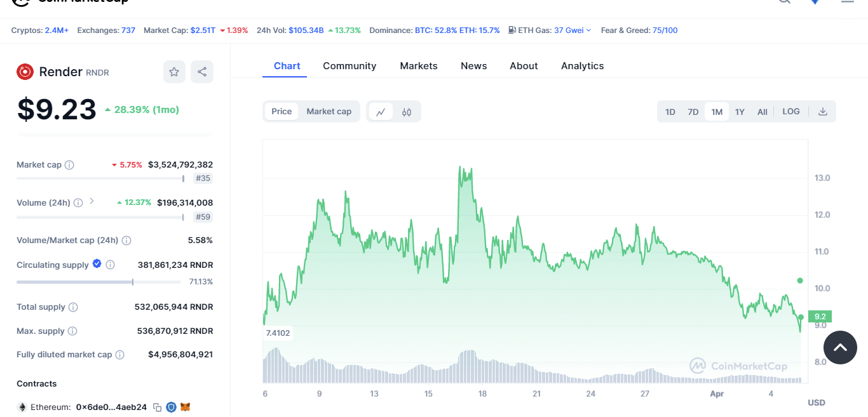Click the 532,065,944 RNDR total supply
Viewport: 868px width, 417px height.
[174, 307]
